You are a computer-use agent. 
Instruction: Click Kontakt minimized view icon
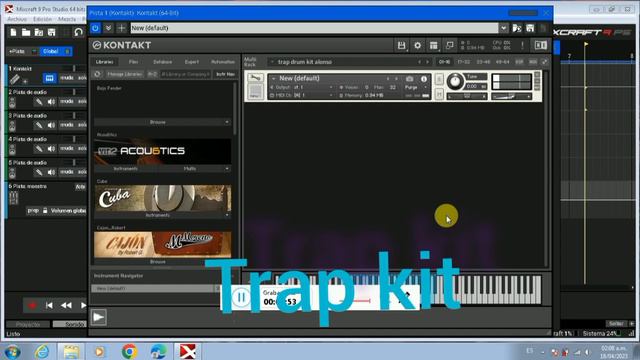pos(449,45)
